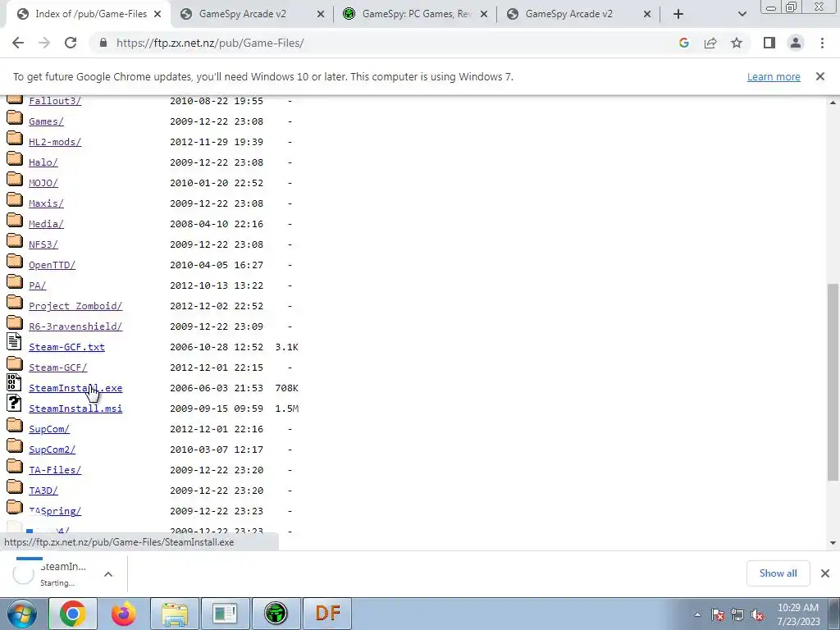Dismiss the Chrome update notification bar
Image resolution: width=840 pixels, height=630 pixels.
820,76
